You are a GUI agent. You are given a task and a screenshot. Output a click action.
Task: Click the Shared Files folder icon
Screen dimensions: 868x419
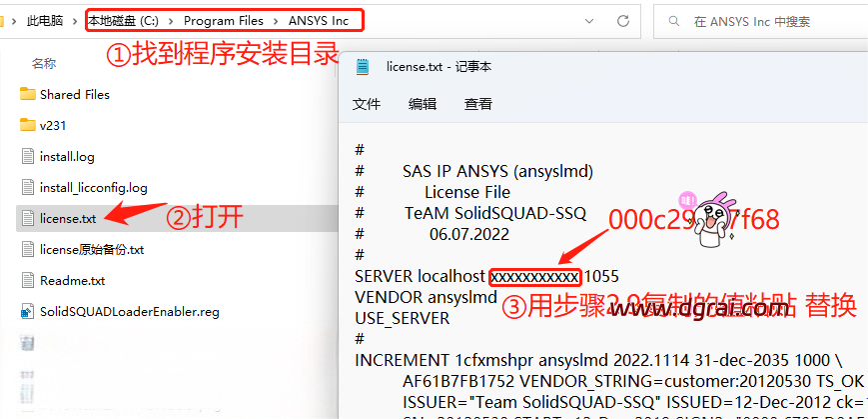tap(28, 94)
